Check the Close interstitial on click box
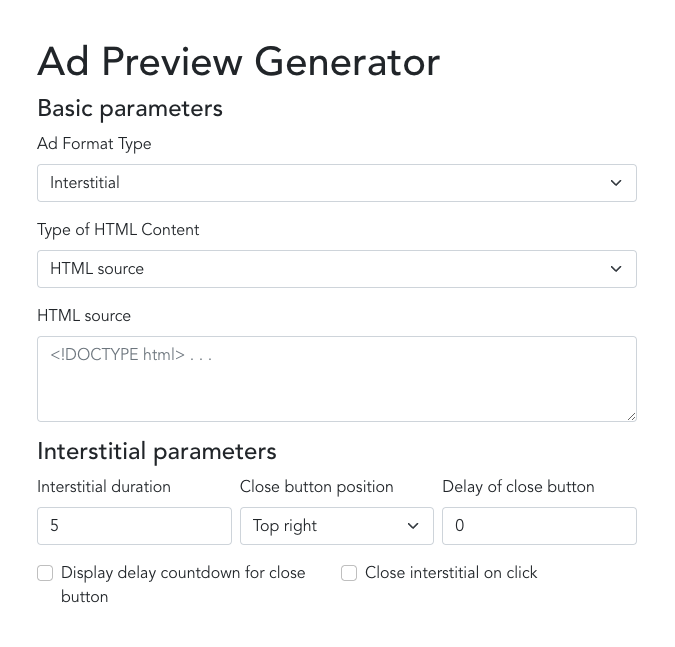 click(x=349, y=573)
